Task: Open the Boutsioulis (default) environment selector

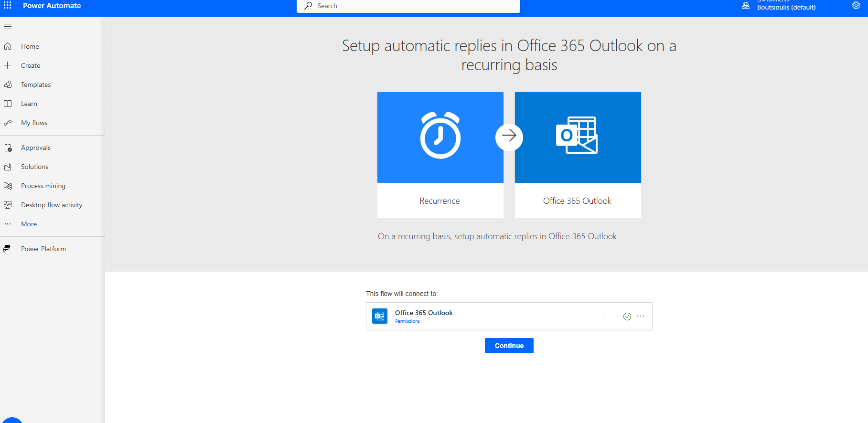Action: pos(786,7)
